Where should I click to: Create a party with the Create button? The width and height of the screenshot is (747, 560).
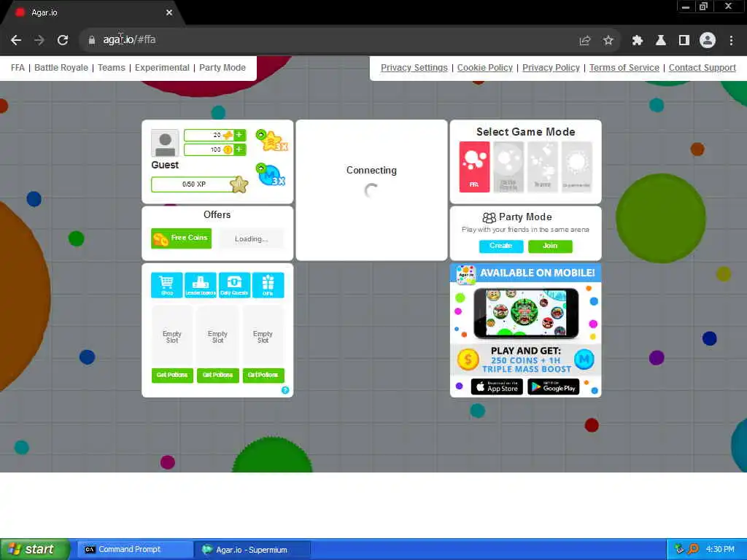pyautogui.click(x=500, y=246)
